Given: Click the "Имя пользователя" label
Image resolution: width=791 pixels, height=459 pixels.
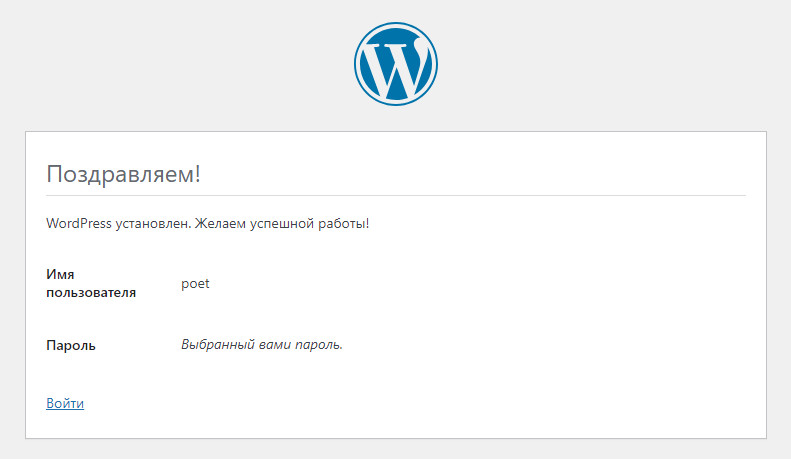Looking at the screenshot, I should 91,283.
